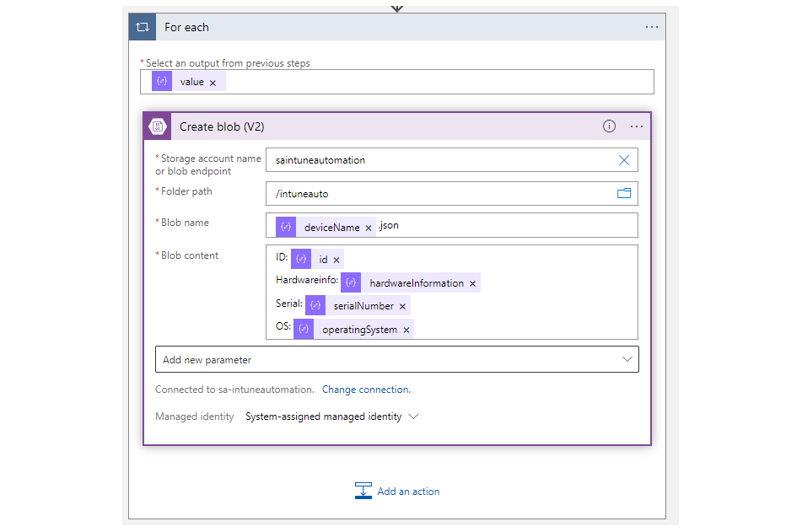This screenshot has height=532, width=802.
Task: Click the For each loop icon
Action: [x=143, y=27]
